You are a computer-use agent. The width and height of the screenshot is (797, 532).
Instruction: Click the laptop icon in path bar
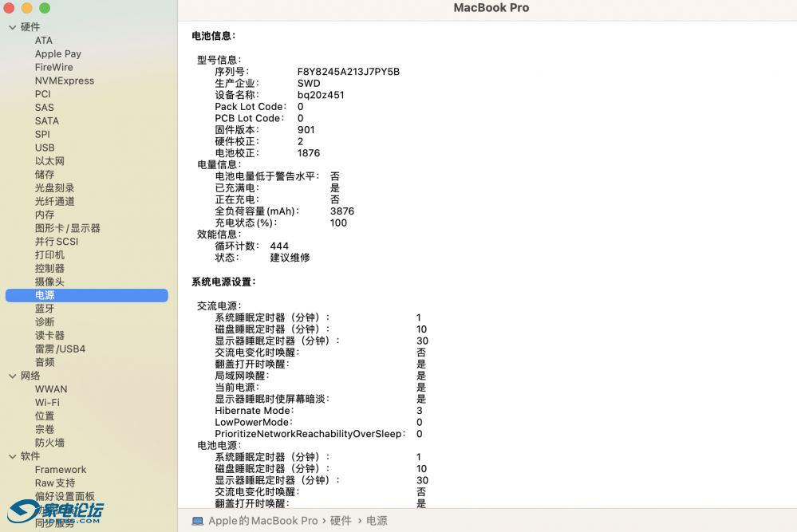click(198, 521)
